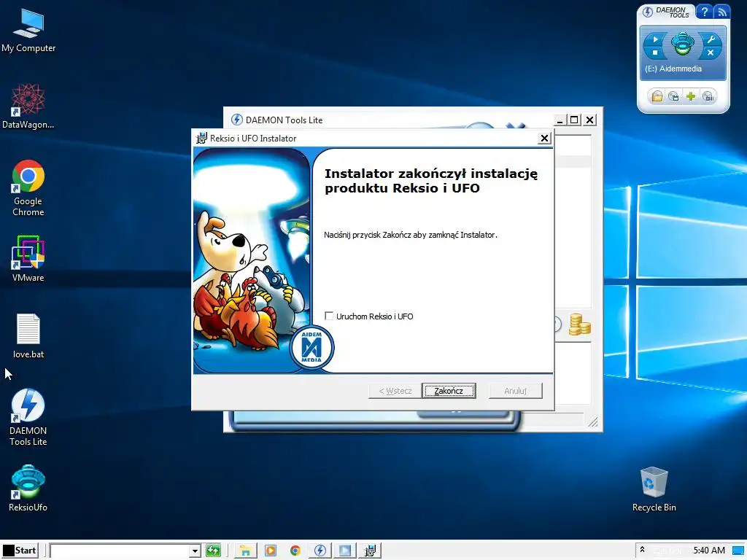Image resolution: width=747 pixels, height=560 pixels.
Task: Open wrench settings in DAEMON Tools gadget
Action: click(711, 39)
